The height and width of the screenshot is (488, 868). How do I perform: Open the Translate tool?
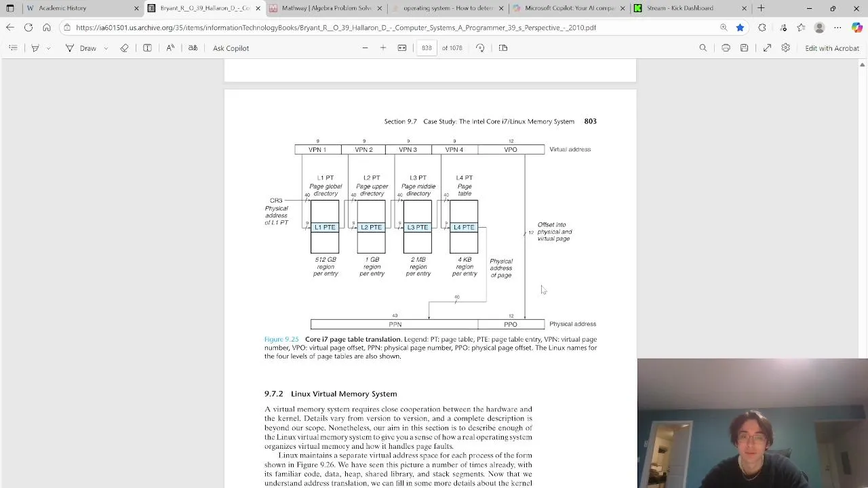pyautogui.click(x=193, y=48)
